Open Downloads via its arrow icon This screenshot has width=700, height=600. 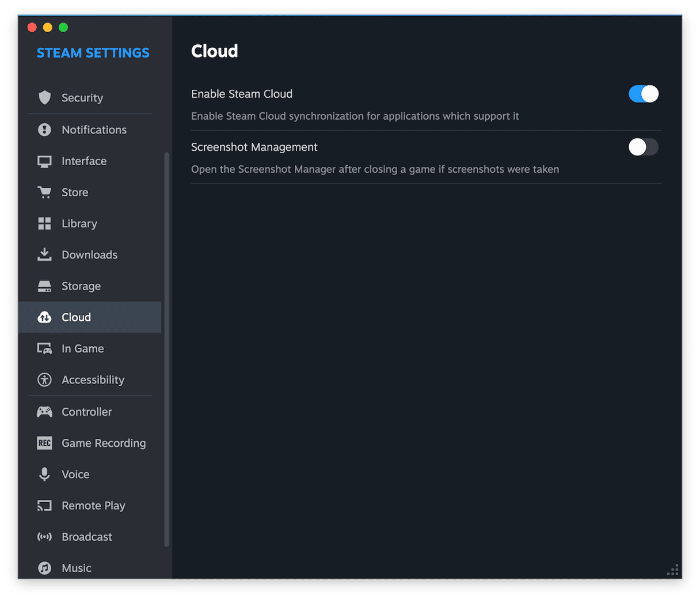click(44, 255)
